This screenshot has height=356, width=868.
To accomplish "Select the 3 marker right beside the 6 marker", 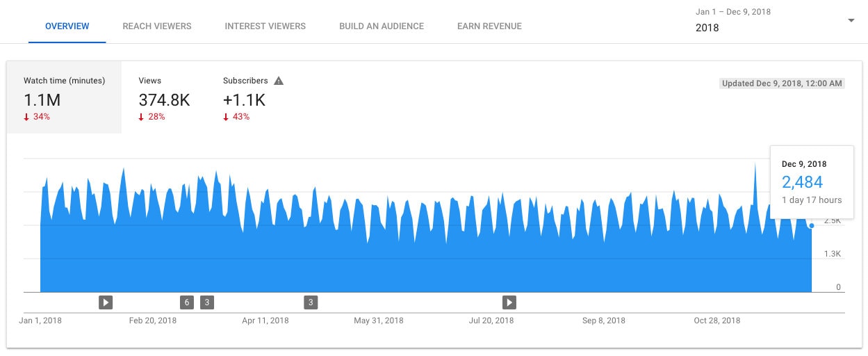I will pyautogui.click(x=207, y=302).
